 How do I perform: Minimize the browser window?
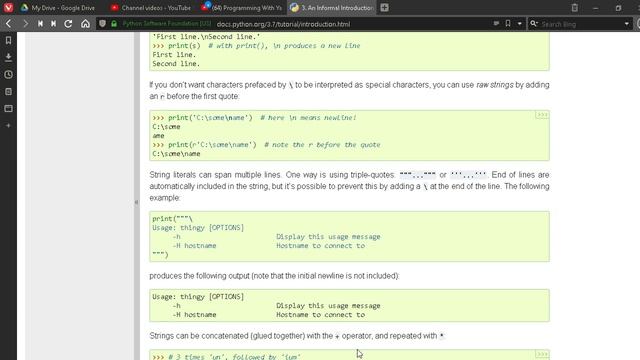click(596, 8)
